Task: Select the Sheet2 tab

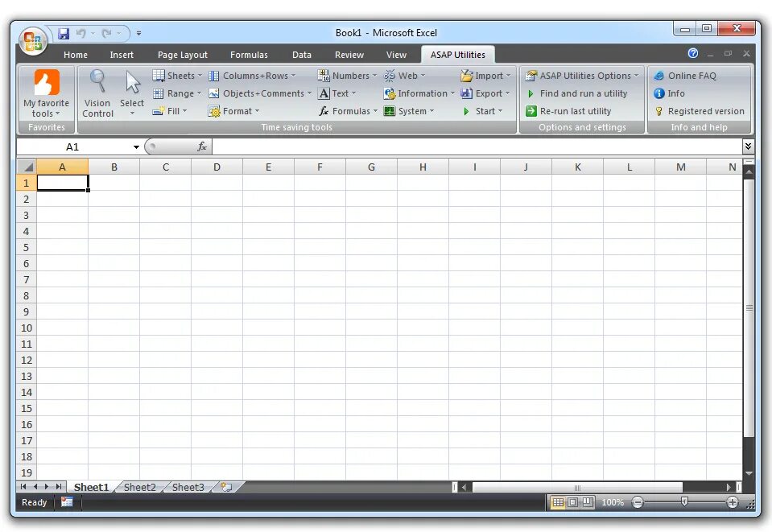Action: pos(140,487)
